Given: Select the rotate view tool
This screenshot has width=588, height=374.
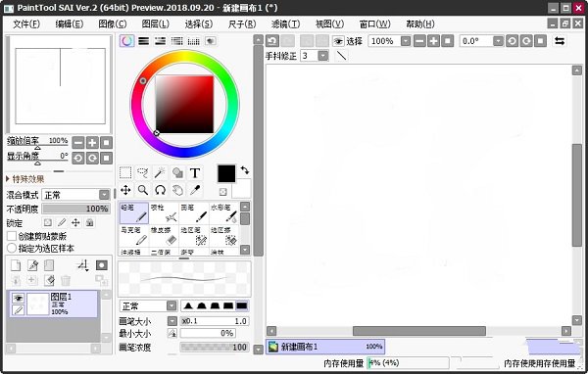Looking at the screenshot, I should pos(160,190).
